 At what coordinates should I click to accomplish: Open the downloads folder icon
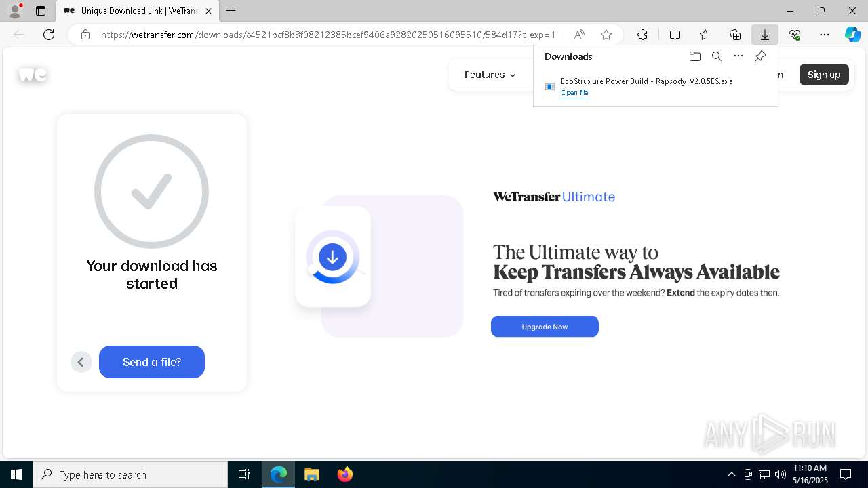coord(694,56)
